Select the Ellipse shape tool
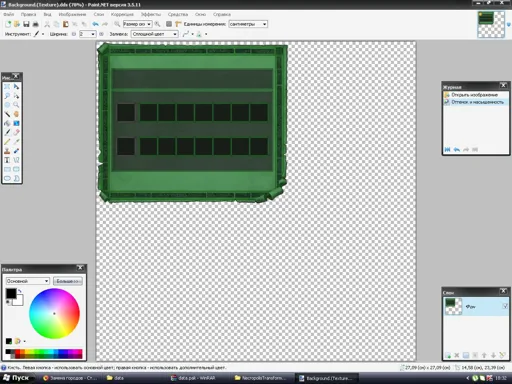The width and height of the screenshot is (512, 384). pos(7,178)
